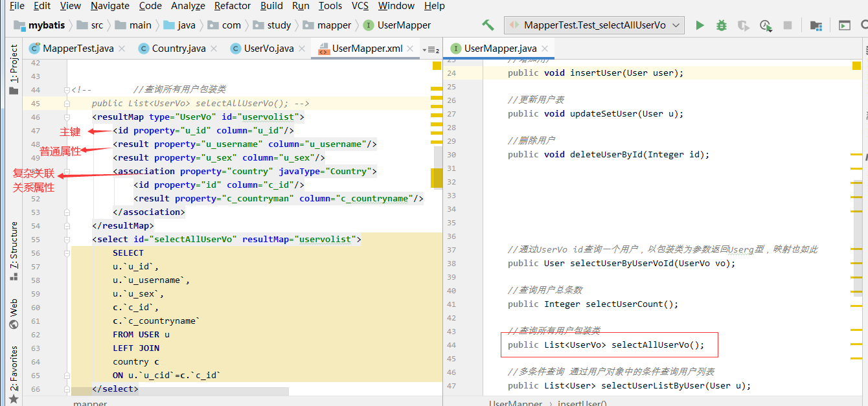Switch to the Country.java tab
Image resolution: width=868 pixels, height=406 pixels.
[179, 49]
